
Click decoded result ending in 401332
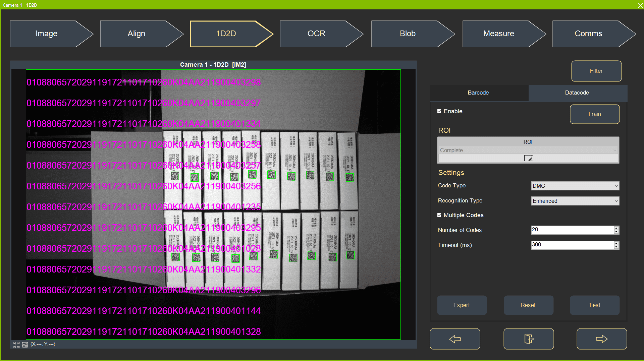pos(144,269)
